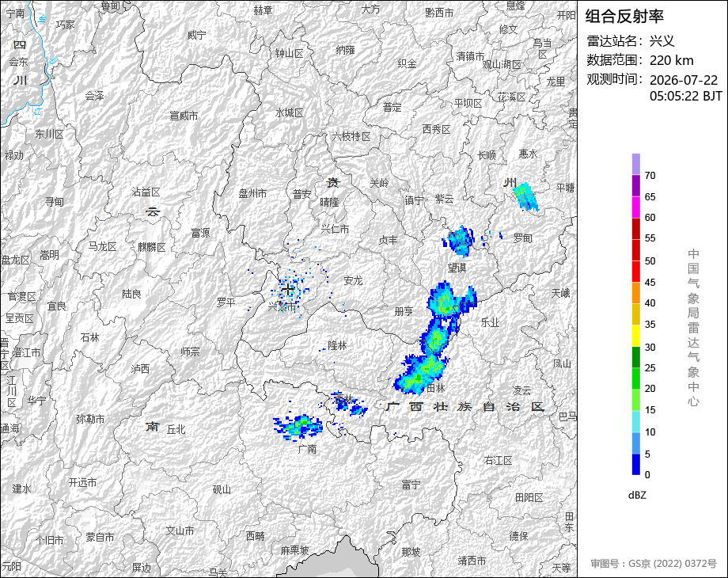Image resolution: width=728 pixels, height=578 pixels.
Task: Click the 师宗 map label
Action: (190, 352)
